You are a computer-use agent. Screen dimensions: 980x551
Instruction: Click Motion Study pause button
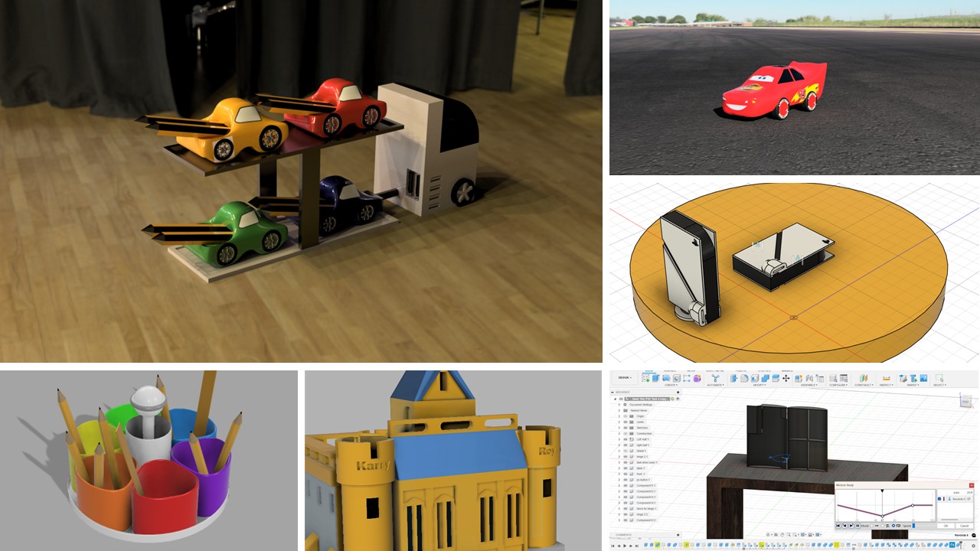pyautogui.click(x=857, y=526)
